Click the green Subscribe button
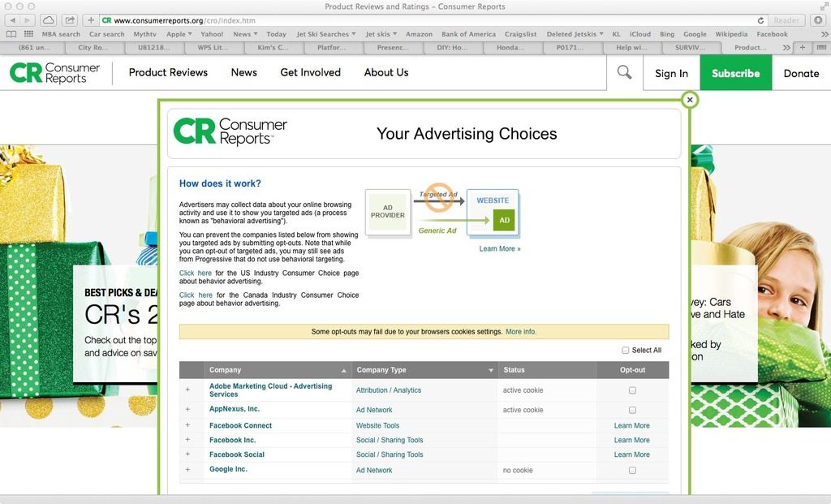This screenshot has height=504, width=831. click(x=735, y=73)
